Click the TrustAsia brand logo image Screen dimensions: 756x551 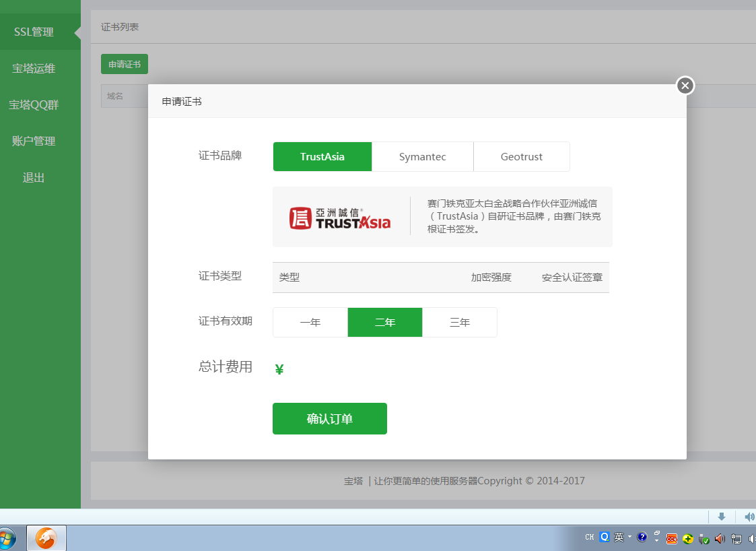340,218
